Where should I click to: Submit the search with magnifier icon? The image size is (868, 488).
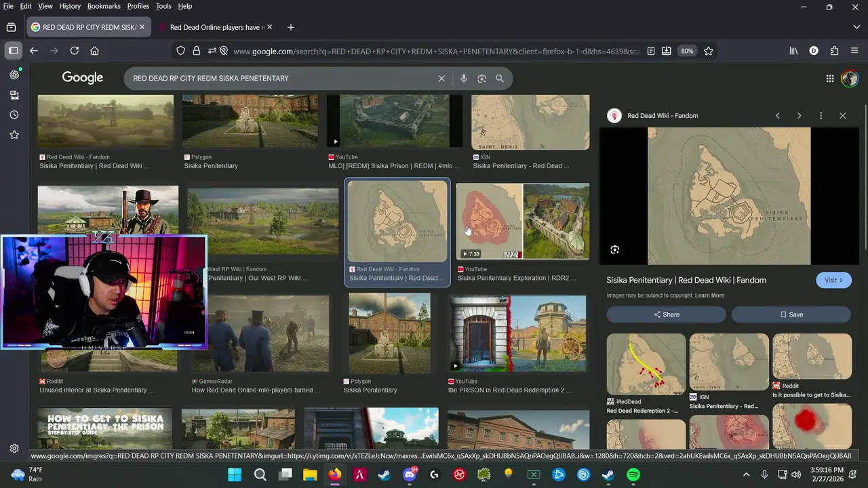(500, 79)
